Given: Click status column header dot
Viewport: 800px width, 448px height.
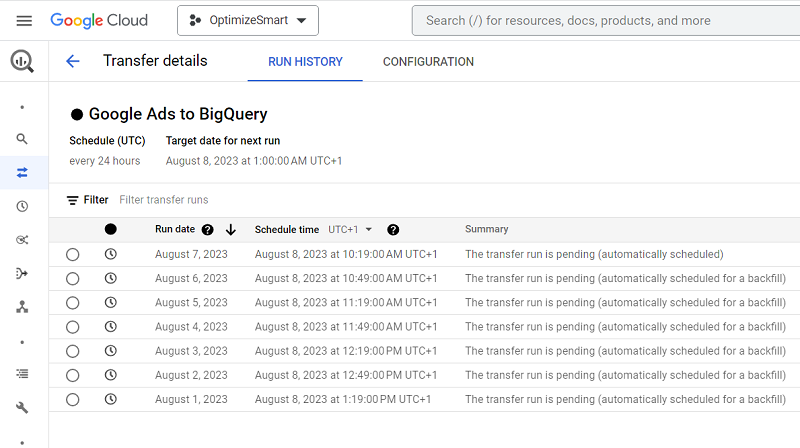Looking at the screenshot, I should coord(111,229).
